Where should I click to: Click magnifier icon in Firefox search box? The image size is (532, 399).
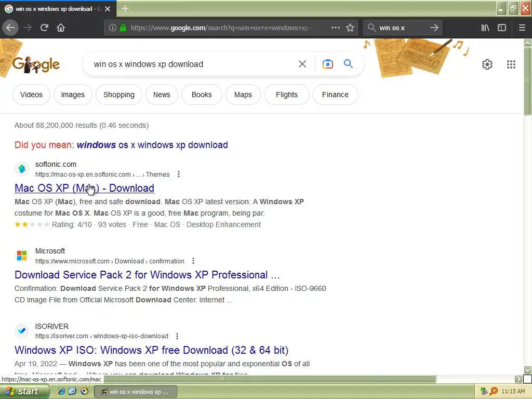pyautogui.click(x=372, y=28)
